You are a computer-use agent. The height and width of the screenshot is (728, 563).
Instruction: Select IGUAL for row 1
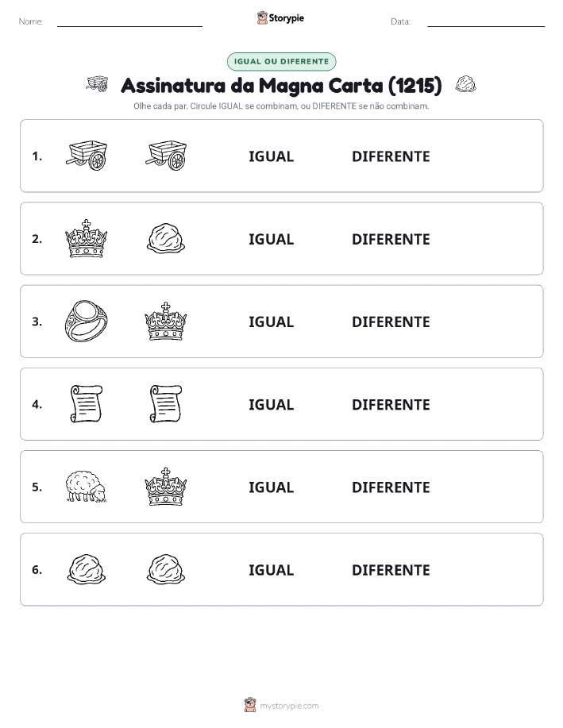pos(272,156)
